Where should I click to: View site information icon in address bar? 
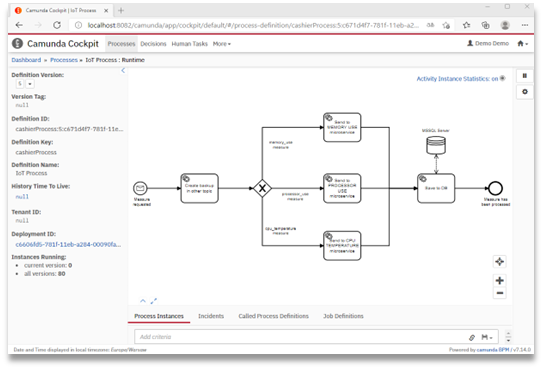(79, 25)
